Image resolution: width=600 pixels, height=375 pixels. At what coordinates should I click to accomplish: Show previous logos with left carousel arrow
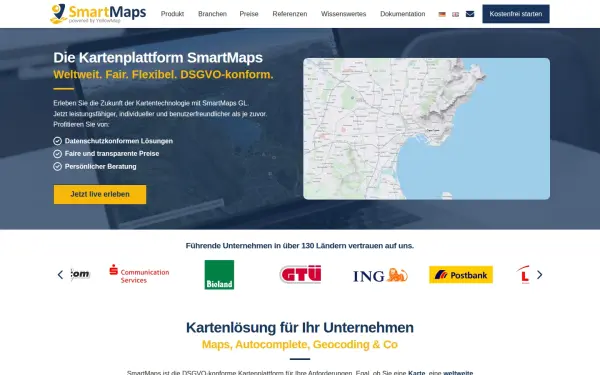[x=60, y=275]
